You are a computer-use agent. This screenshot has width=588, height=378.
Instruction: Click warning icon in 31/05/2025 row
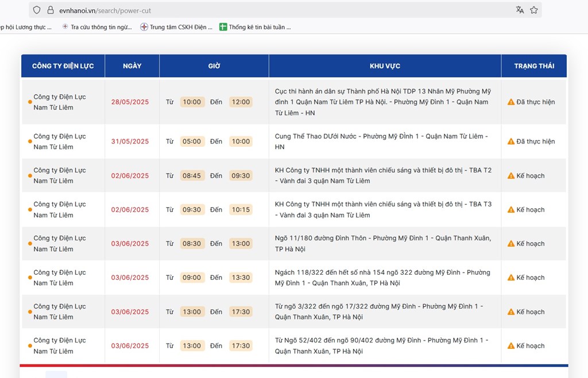pos(510,141)
